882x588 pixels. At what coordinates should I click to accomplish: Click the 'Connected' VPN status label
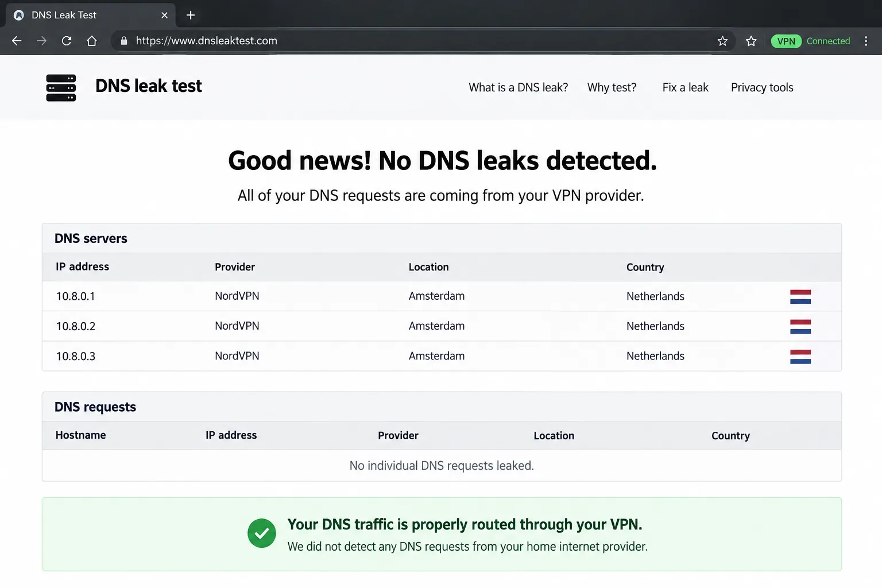[828, 41]
